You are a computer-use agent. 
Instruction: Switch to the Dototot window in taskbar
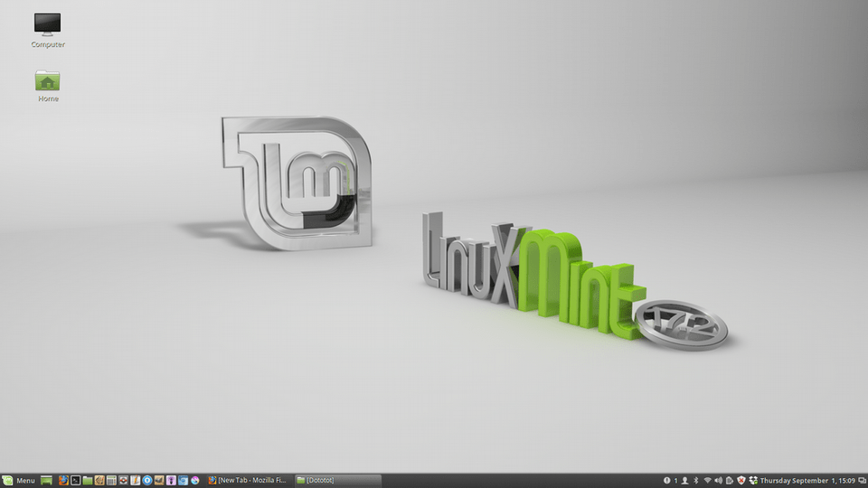(x=337, y=480)
